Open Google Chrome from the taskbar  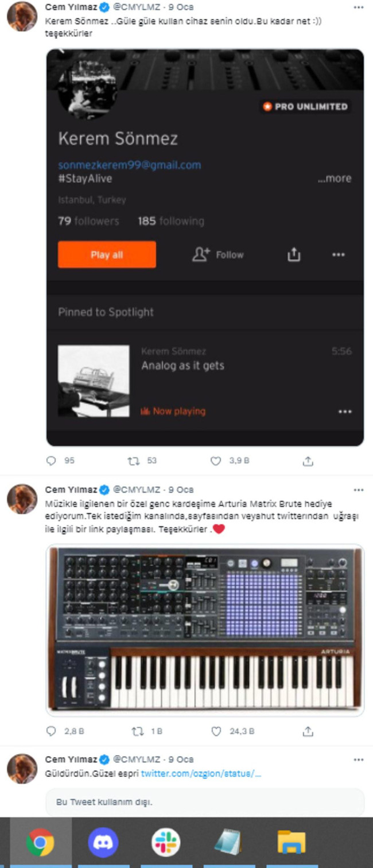(x=40, y=843)
